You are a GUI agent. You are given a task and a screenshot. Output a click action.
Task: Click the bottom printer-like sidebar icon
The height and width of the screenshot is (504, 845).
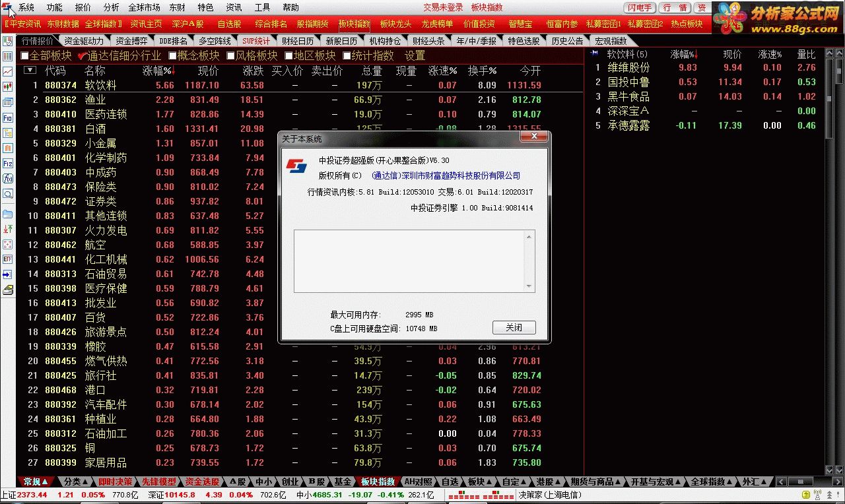8,290
